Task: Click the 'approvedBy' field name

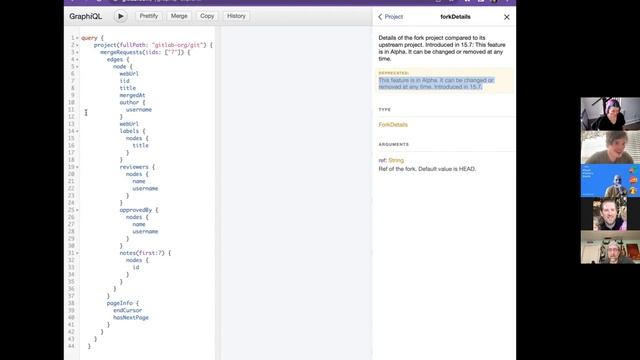Action: [x=136, y=210]
